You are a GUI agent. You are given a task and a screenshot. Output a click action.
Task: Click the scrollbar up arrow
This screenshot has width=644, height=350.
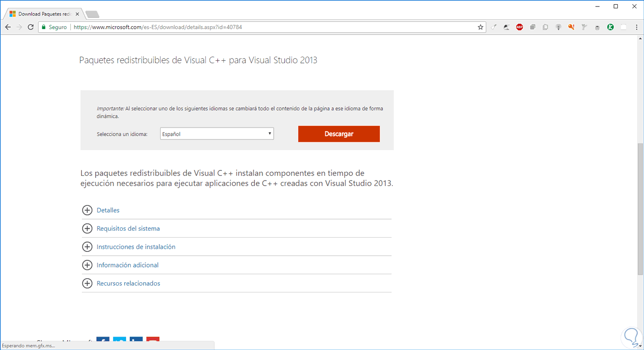click(x=640, y=39)
